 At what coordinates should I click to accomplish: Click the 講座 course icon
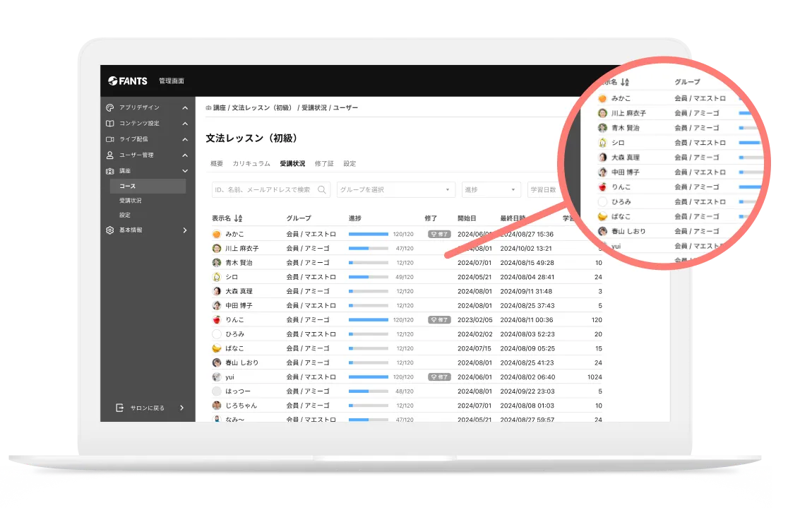pos(109,171)
